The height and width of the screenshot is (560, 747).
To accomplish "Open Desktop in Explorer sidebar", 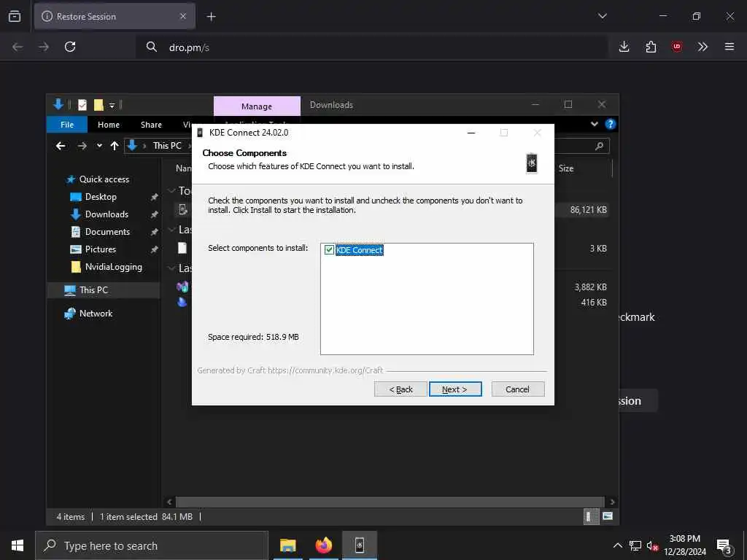I will click(101, 197).
